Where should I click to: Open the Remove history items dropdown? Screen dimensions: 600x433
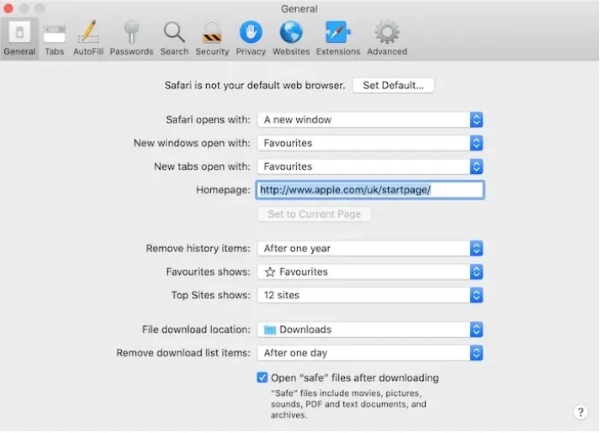point(370,248)
